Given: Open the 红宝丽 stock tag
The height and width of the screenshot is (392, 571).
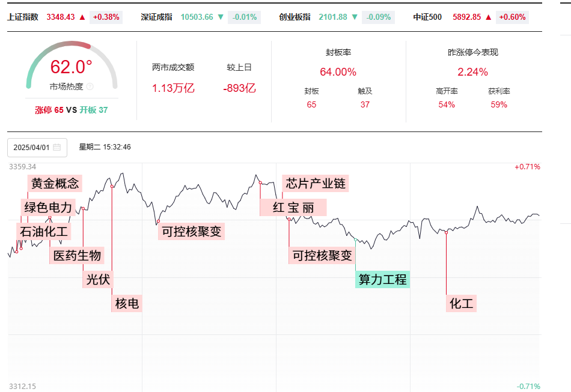Looking at the screenshot, I should [293, 207].
